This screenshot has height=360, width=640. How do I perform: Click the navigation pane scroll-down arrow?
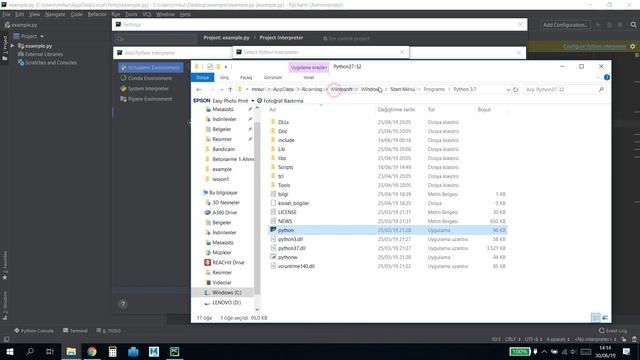(257, 310)
